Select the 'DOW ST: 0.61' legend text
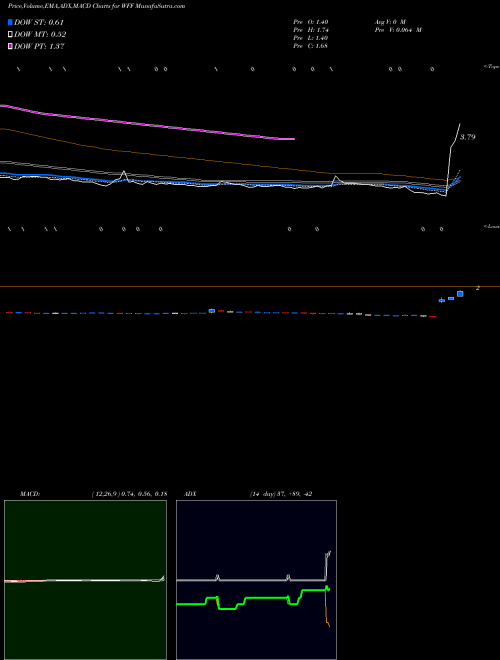The width and height of the screenshot is (500, 660). click(39, 22)
